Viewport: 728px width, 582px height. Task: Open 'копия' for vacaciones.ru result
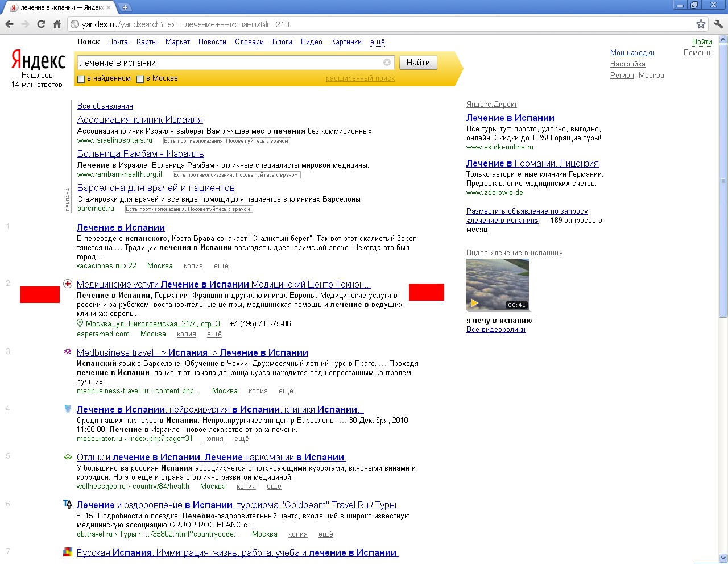tap(193, 266)
